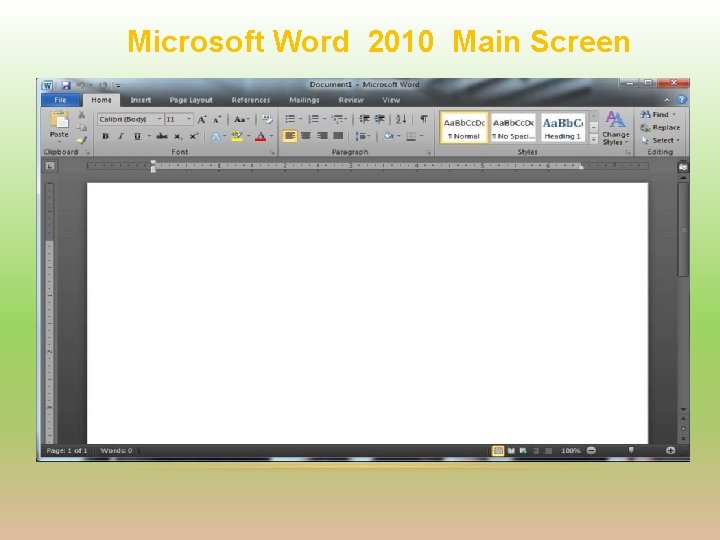Click the red Font Color button
720x540 pixels.
tap(260, 136)
